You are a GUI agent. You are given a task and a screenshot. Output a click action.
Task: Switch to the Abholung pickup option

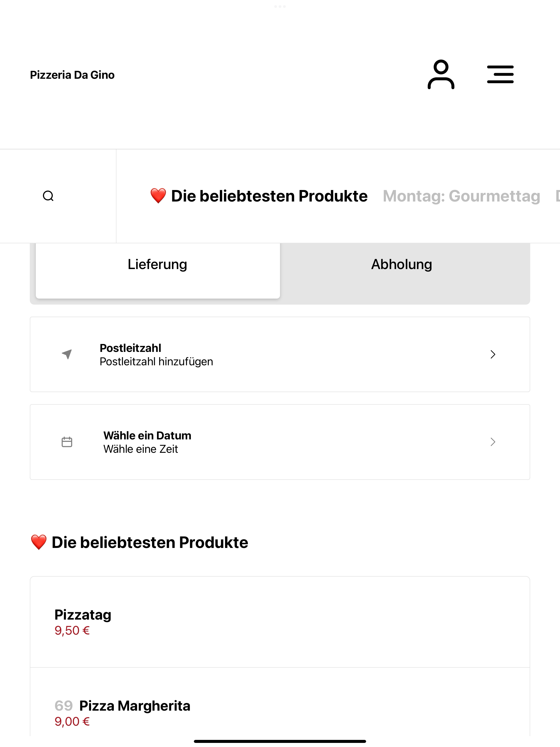[x=402, y=264]
